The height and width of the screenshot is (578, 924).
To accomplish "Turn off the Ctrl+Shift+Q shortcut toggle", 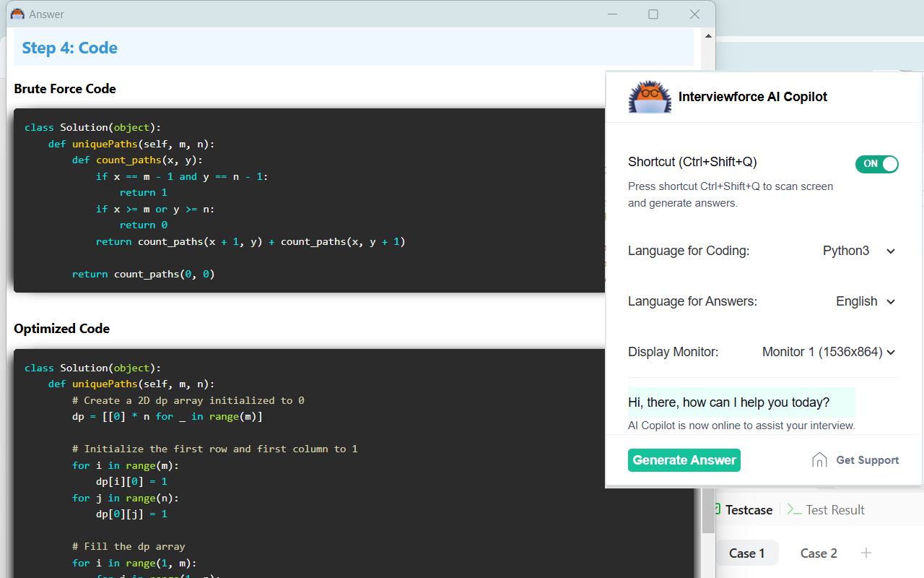I will point(876,164).
